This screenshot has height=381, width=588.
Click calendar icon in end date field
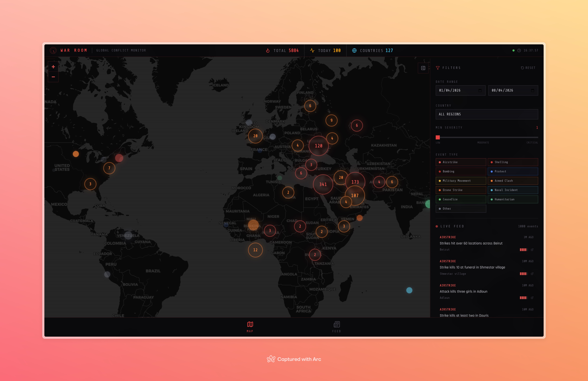(532, 90)
